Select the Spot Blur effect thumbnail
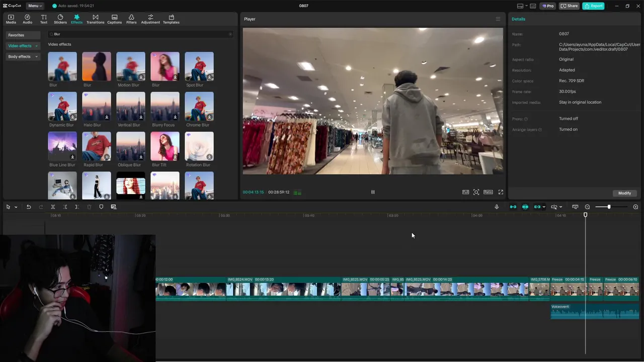Image resolution: width=644 pixels, height=362 pixels. [199, 66]
